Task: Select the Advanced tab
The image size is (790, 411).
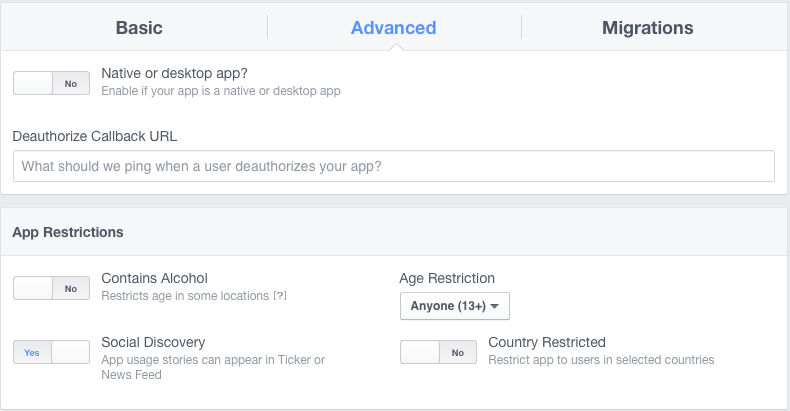Action: coord(393,27)
